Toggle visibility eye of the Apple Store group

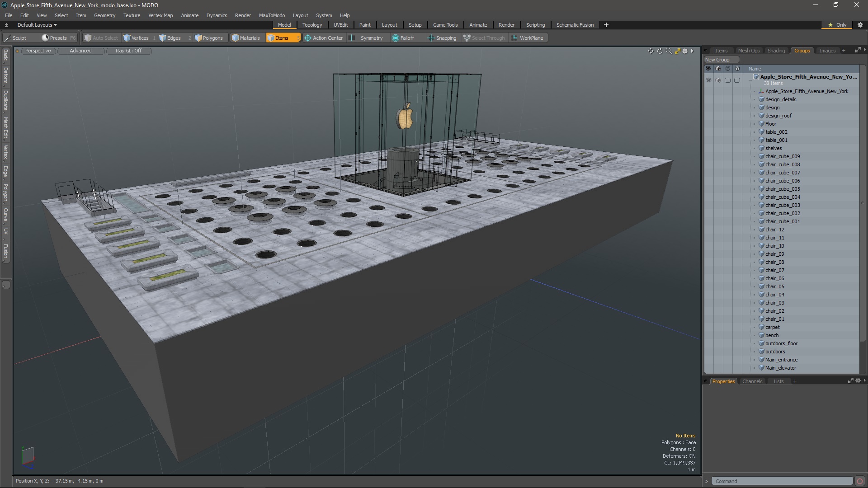click(x=708, y=80)
